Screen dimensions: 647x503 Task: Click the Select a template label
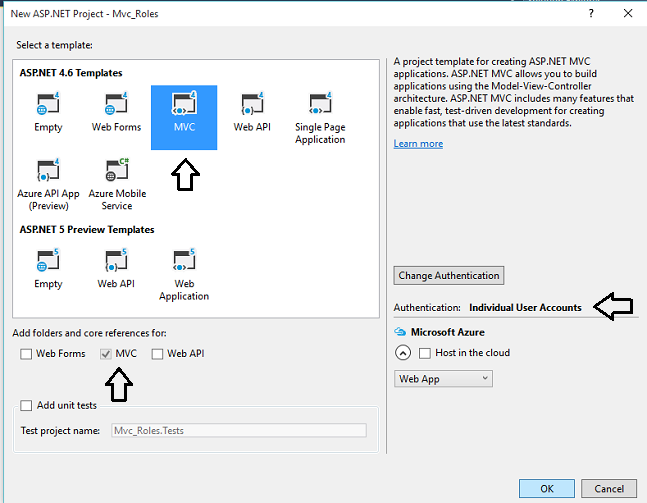coord(54,45)
